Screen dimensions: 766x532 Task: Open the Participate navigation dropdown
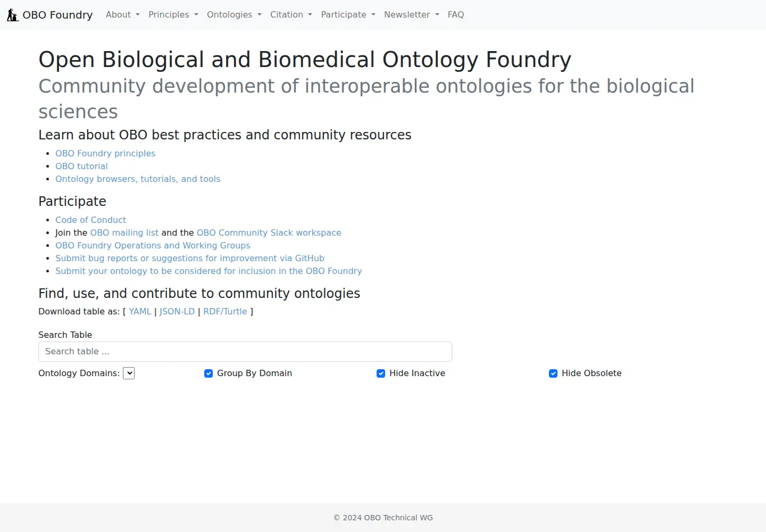pos(348,15)
